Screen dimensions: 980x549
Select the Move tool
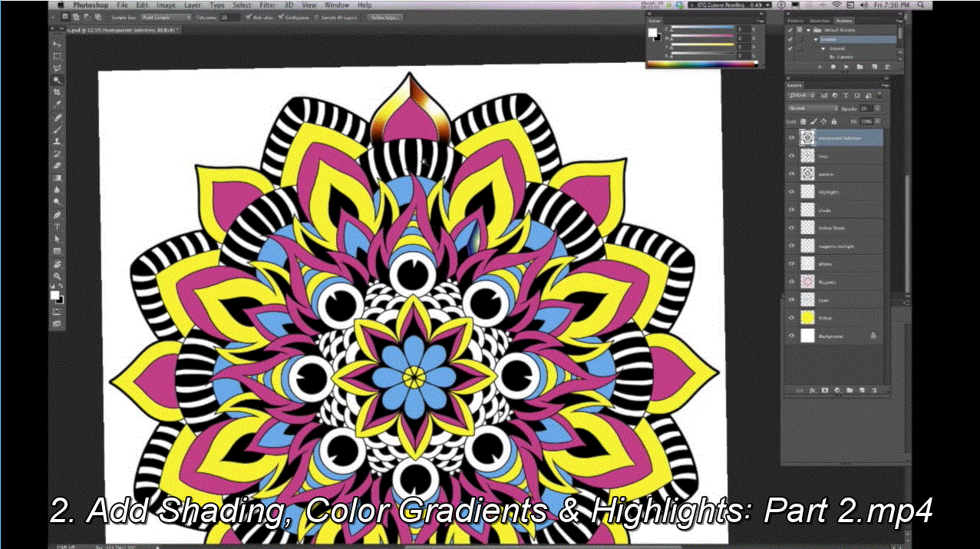click(x=57, y=44)
